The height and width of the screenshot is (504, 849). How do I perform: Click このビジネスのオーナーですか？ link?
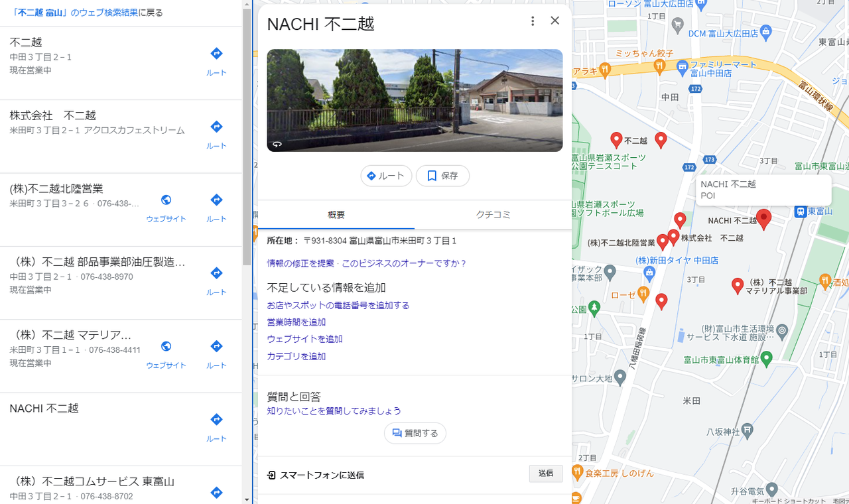coord(405,263)
